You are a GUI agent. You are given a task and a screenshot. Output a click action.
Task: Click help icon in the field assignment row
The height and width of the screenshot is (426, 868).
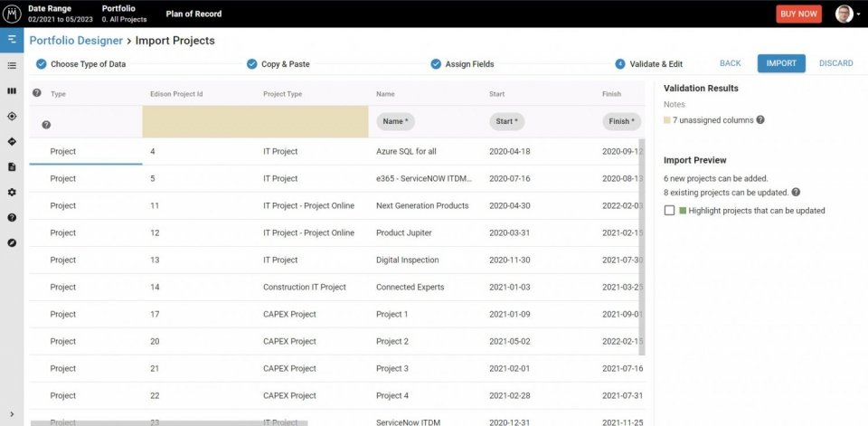[46, 125]
